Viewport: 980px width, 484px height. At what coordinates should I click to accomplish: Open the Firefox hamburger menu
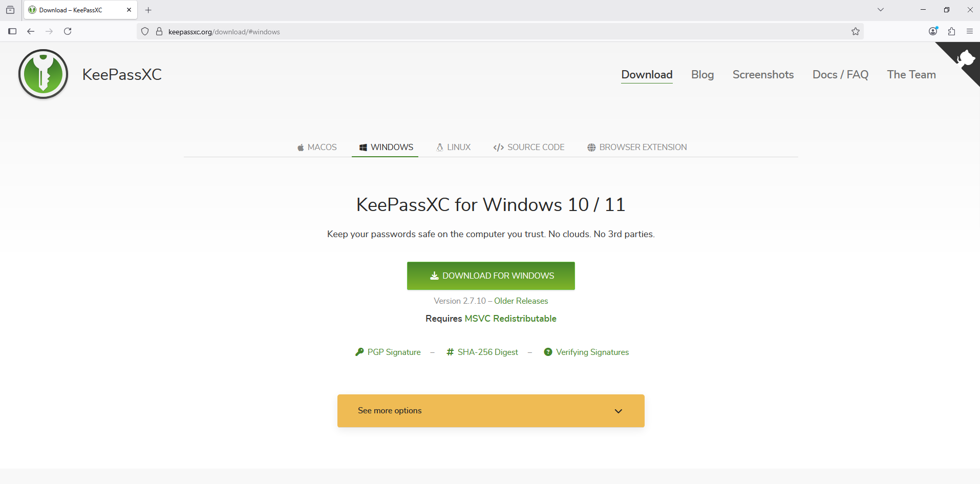970,31
